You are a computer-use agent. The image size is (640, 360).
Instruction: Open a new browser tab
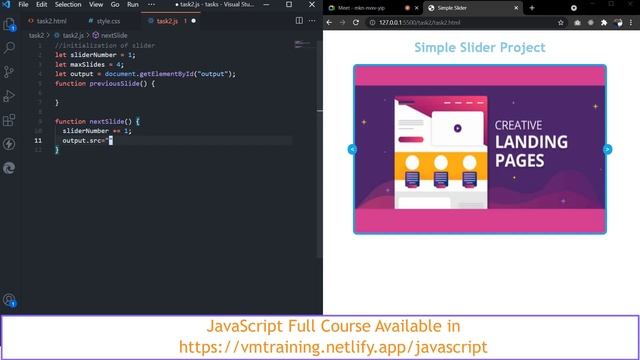532,8
